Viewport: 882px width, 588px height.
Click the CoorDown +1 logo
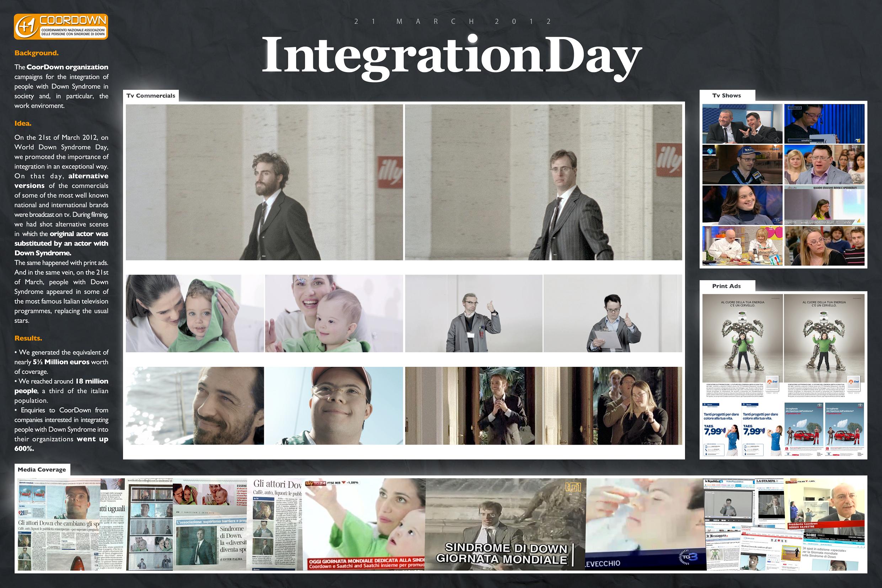[x=61, y=27]
